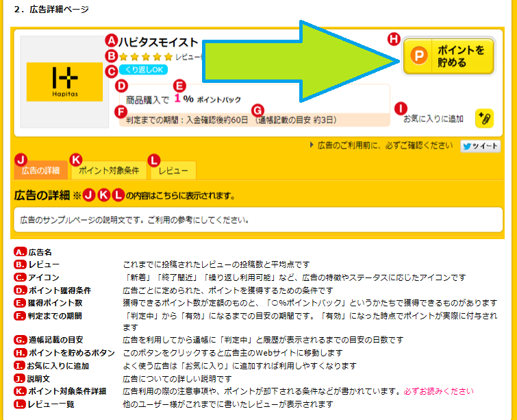Click the くり返しOK badge
517x420 pixels.
point(143,70)
